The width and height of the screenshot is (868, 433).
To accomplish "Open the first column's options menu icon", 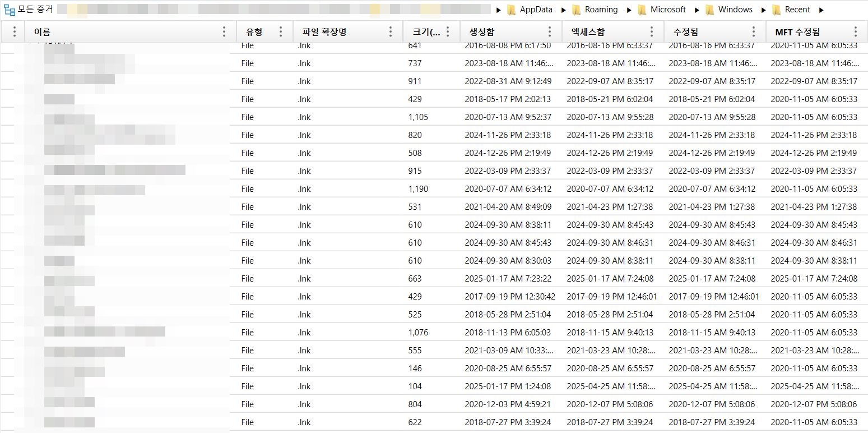I will point(15,32).
